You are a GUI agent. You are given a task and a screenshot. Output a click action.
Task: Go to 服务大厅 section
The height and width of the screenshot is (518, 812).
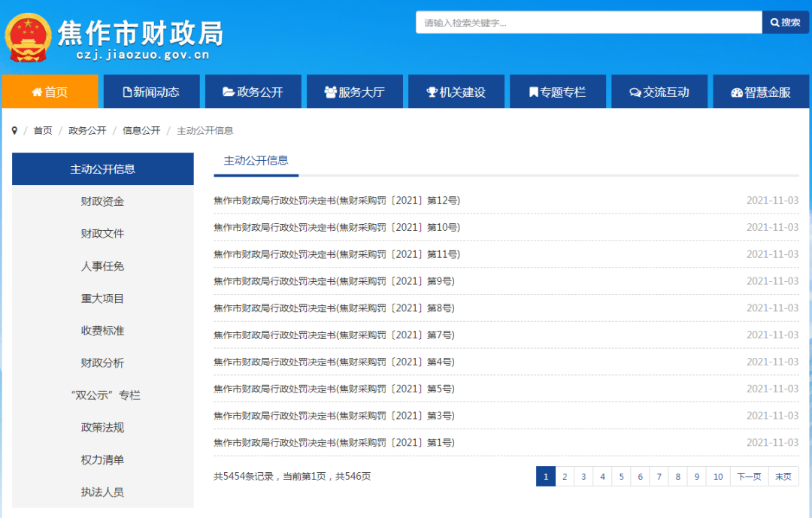tap(354, 92)
